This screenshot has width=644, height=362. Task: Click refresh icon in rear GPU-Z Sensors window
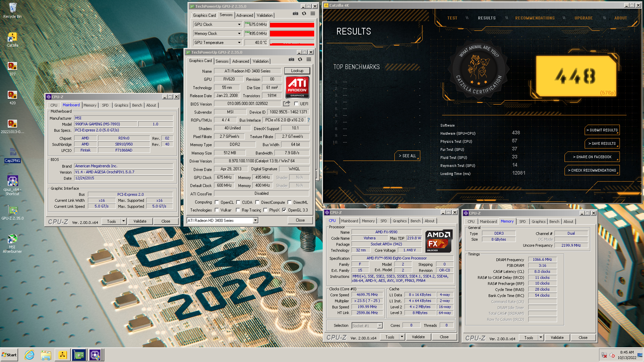(x=304, y=13)
